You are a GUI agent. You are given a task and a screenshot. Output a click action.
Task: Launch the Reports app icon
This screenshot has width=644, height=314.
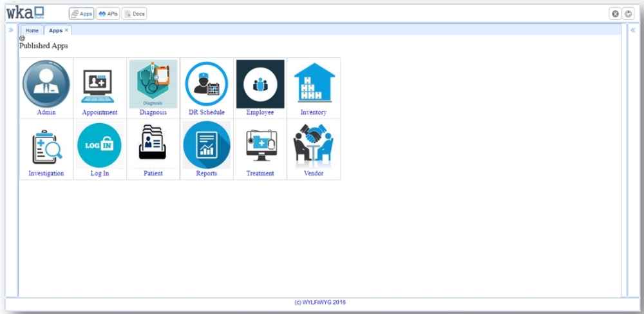click(207, 145)
